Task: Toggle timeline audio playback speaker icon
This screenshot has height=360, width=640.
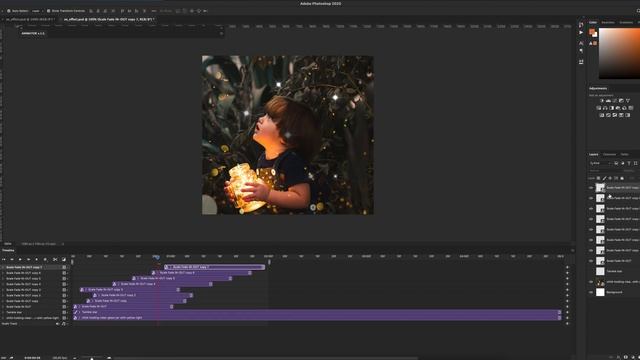Action: tap(36, 259)
